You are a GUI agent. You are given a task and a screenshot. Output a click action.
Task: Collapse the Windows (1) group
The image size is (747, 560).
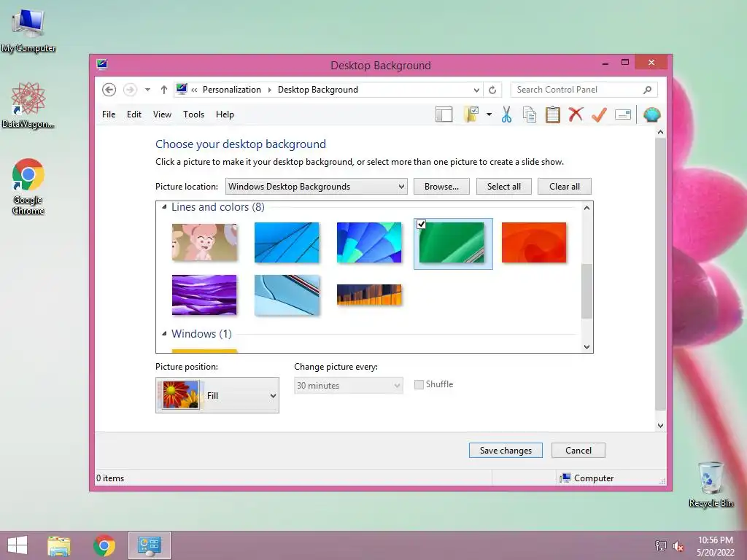coord(164,333)
